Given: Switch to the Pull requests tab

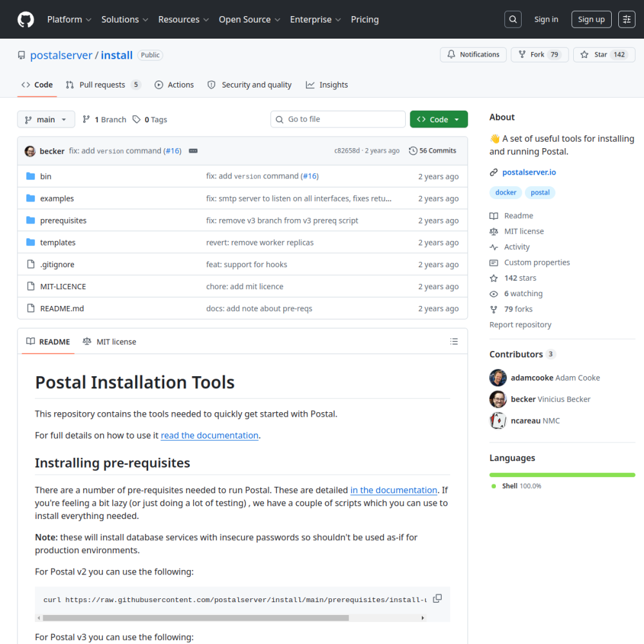Looking at the screenshot, I should (102, 84).
